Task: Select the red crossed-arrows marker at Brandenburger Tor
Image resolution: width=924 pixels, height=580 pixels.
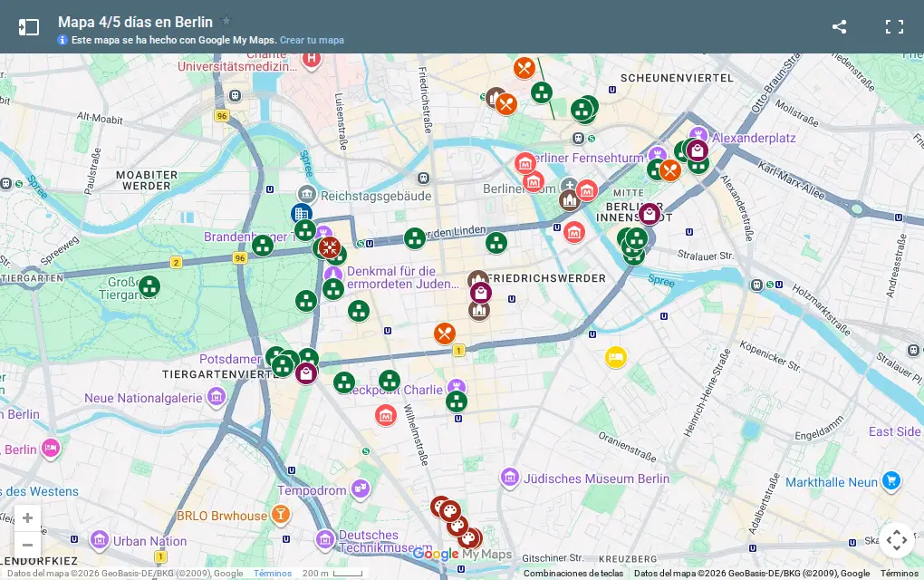Action: click(330, 247)
